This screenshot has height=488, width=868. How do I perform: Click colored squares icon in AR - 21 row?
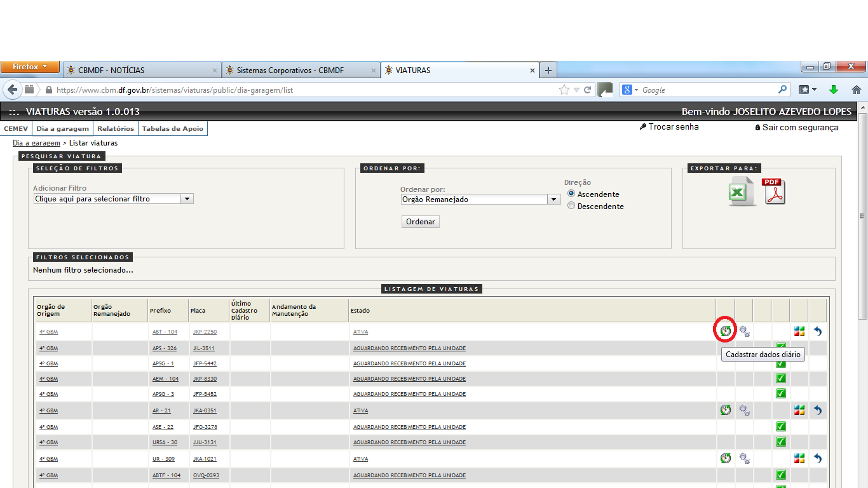(799, 410)
